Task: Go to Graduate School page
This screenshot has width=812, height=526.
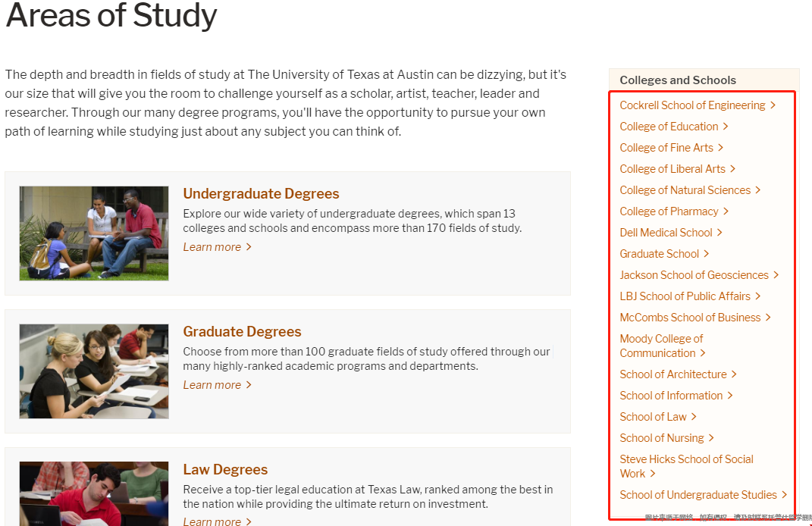Action: click(664, 254)
